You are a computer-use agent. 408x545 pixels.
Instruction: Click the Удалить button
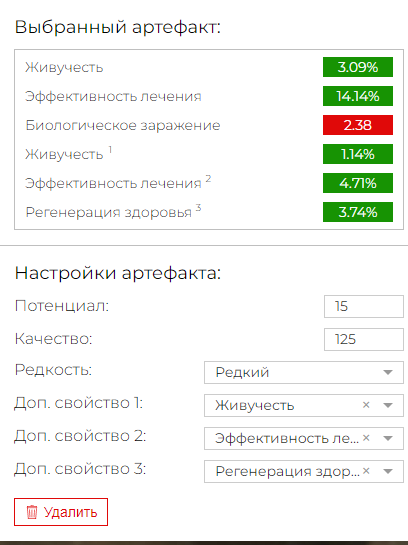tap(61, 512)
